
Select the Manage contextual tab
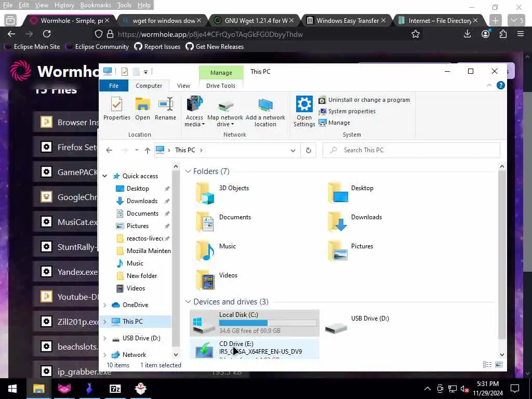(x=221, y=73)
